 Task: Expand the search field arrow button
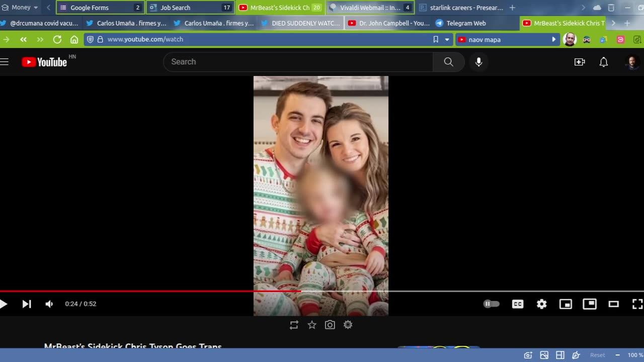(x=553, y=39)
